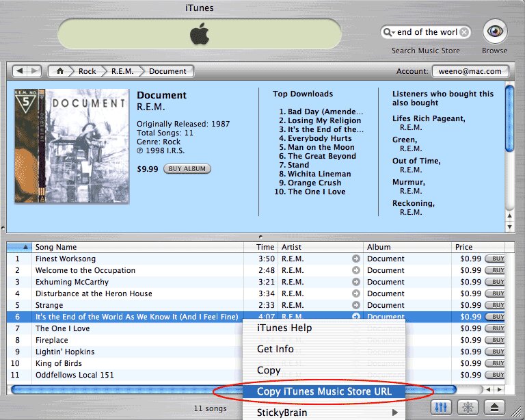
Task: Click the artist arrow for Exhuming McCarthy
Action: coord(356,282)
